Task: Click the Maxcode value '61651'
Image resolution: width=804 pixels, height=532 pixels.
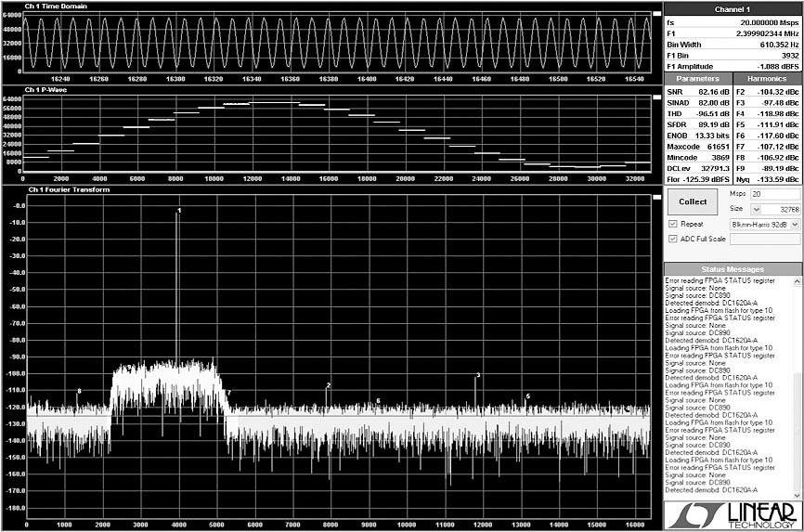Action: pyautogui.click(x=719, y=147)
